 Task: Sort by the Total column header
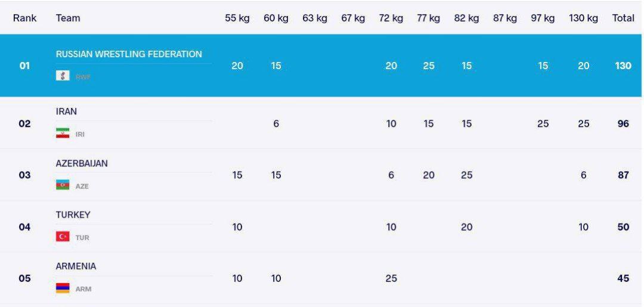pos(623,18)
